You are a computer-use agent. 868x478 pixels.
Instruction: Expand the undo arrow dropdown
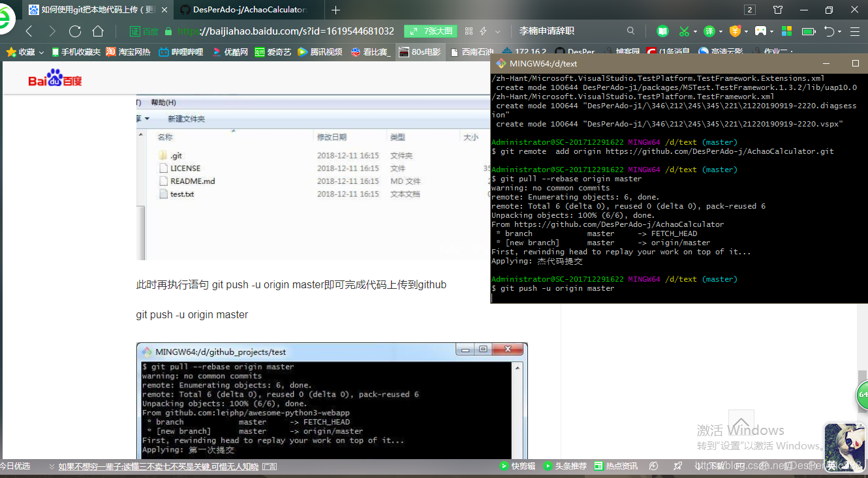click(x=839, y=31)
